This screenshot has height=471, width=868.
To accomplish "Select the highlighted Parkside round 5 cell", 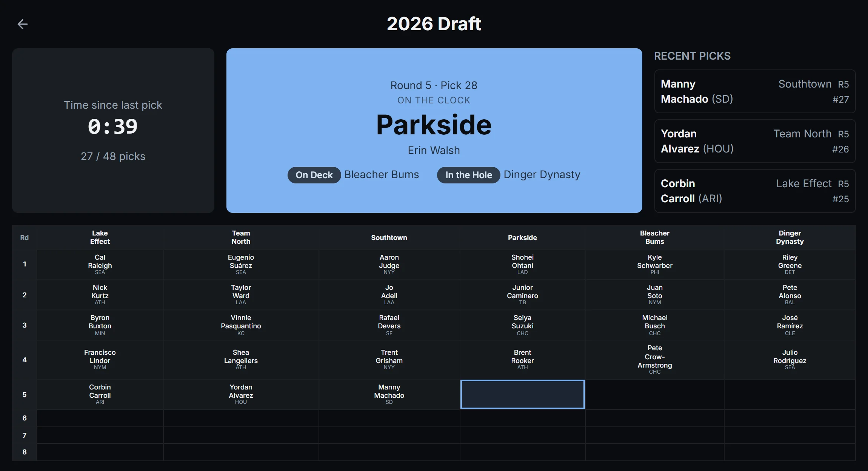I will pyautogui.click(x=522, y=394).
